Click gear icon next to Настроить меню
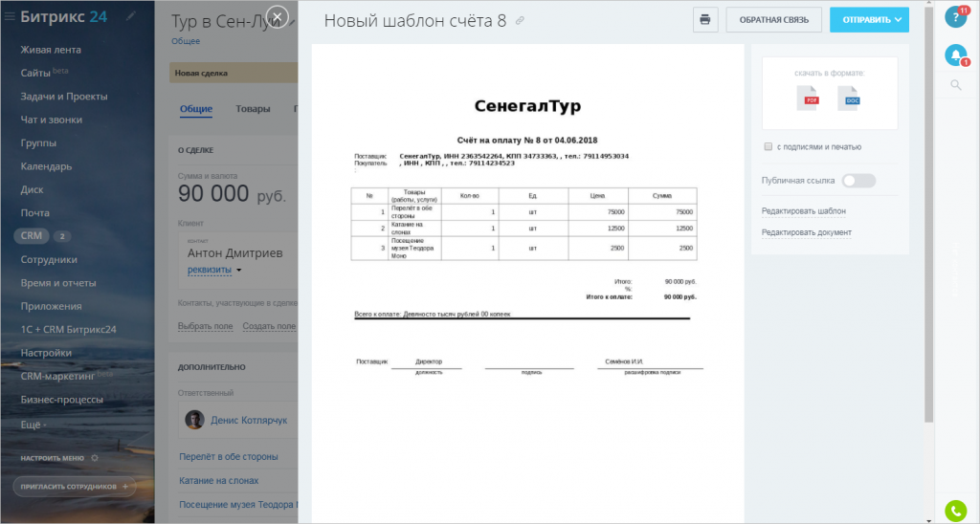This screenshot has height=524, width=980. pyautogui.click(x=95, y=458)
